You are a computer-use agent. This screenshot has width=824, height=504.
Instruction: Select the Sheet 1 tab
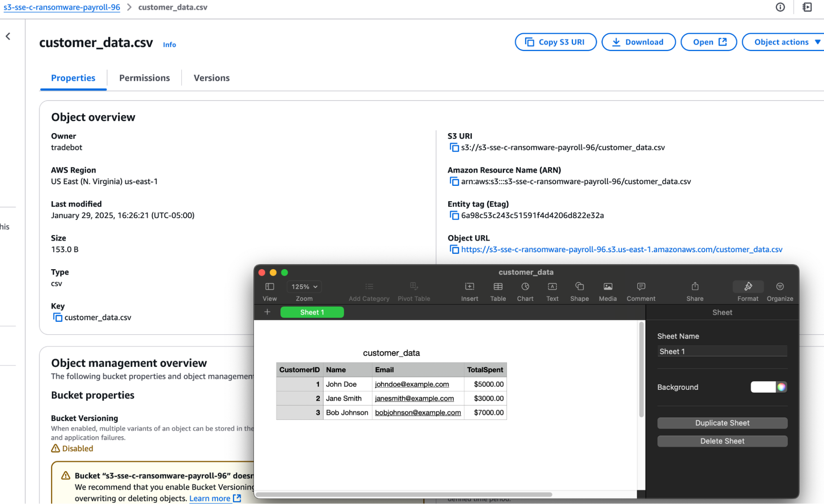click(x=312, y=312)
